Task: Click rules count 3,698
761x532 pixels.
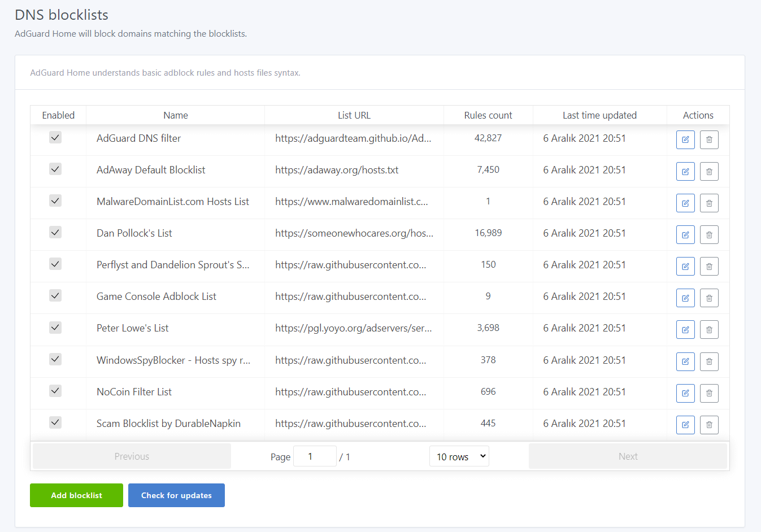Action: click(488, 328)
